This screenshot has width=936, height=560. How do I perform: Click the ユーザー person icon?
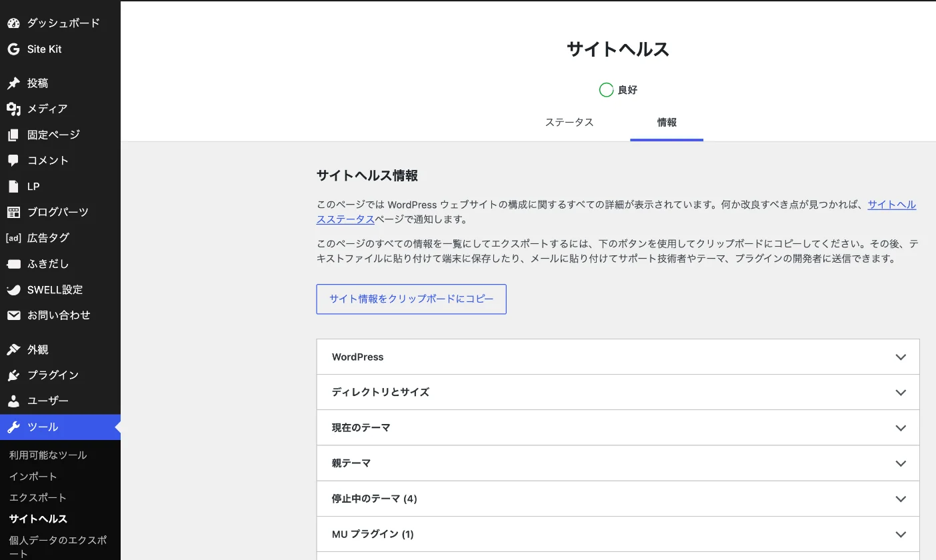click(13, 401)
